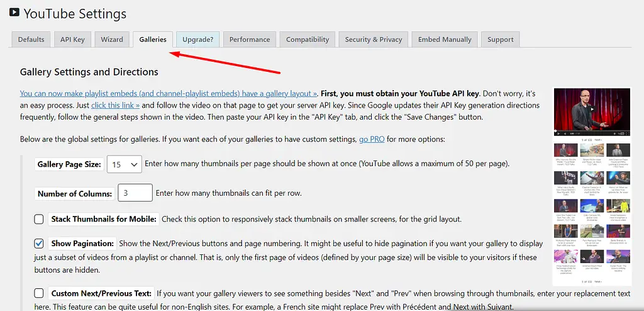Follow the "click this link" hyperlink
This screenshot has width=644, height=311.
115,105
